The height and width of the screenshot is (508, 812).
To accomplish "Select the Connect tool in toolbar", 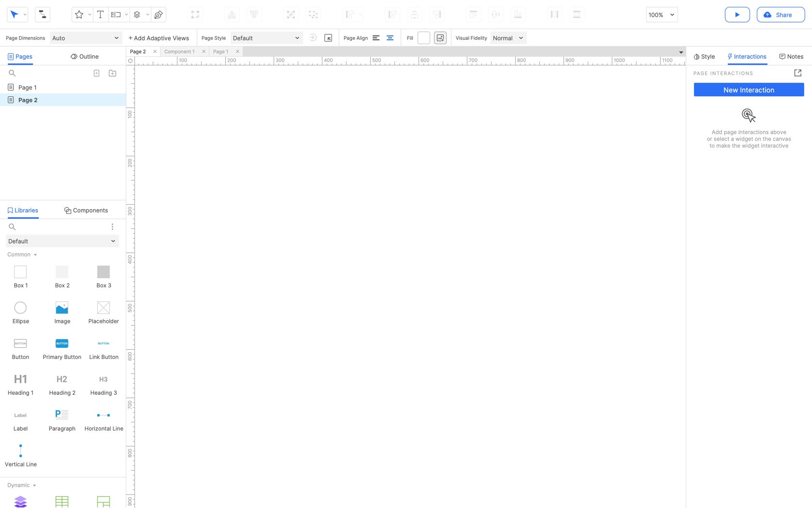I will pos(43,15).
